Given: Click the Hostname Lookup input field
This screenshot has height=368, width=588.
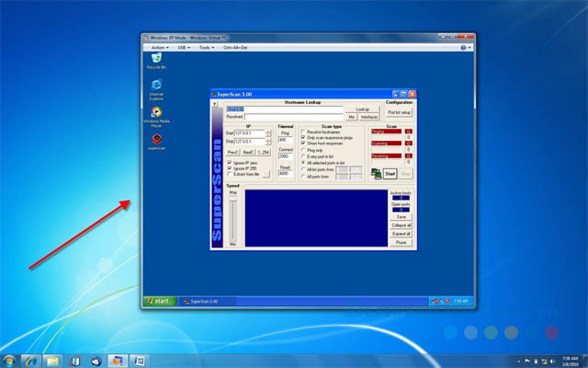Looking at the screenshot, I should pos(284,109).
